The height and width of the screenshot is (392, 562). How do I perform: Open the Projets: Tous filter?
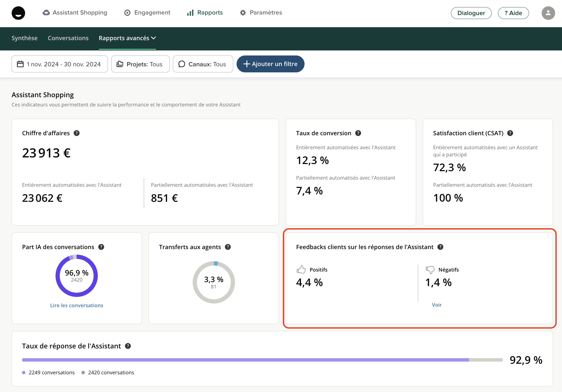pyautogui.click(x=140, y=64)
